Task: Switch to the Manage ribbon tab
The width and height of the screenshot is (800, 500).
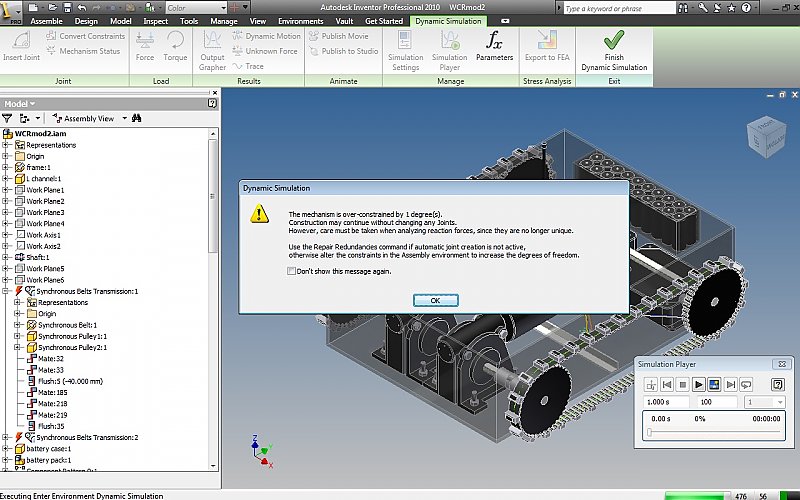Action: pyautogui.click(x=224, y=21)
